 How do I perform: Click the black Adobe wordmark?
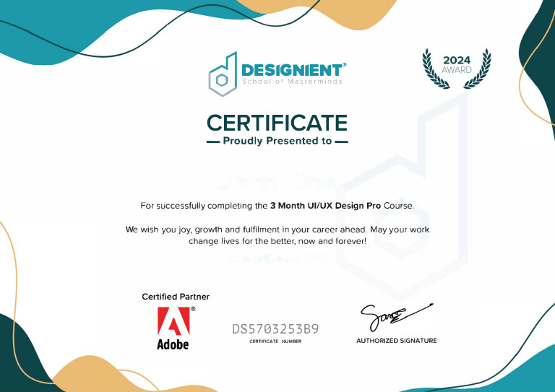click(x=173, y=344)
